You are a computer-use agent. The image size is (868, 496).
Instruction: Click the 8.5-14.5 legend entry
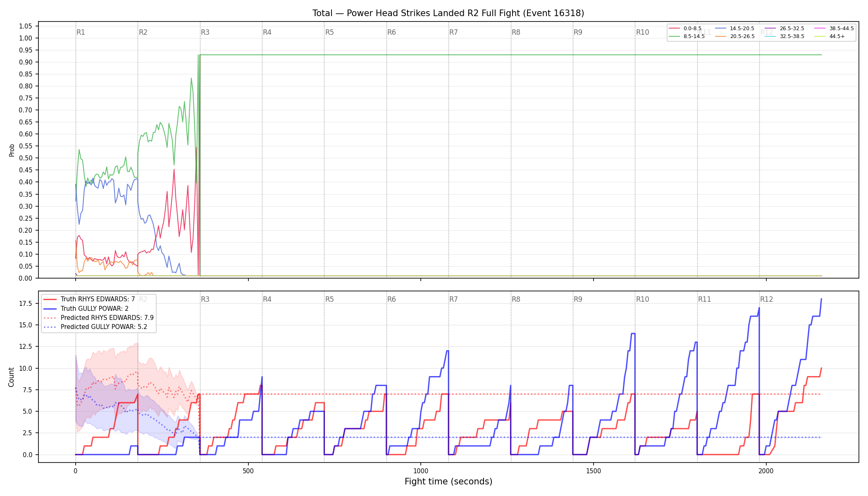[687, 36]
